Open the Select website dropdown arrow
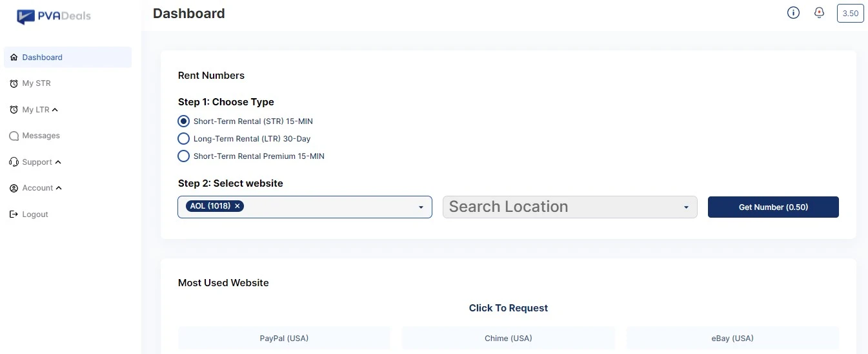868x354 pixels. 421,207
